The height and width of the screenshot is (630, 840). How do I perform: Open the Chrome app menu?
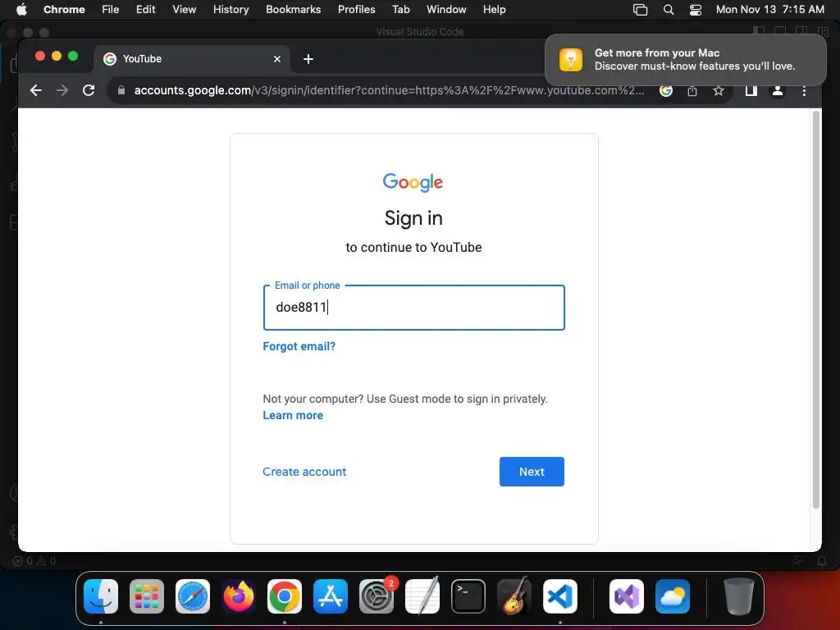[64, 9]
